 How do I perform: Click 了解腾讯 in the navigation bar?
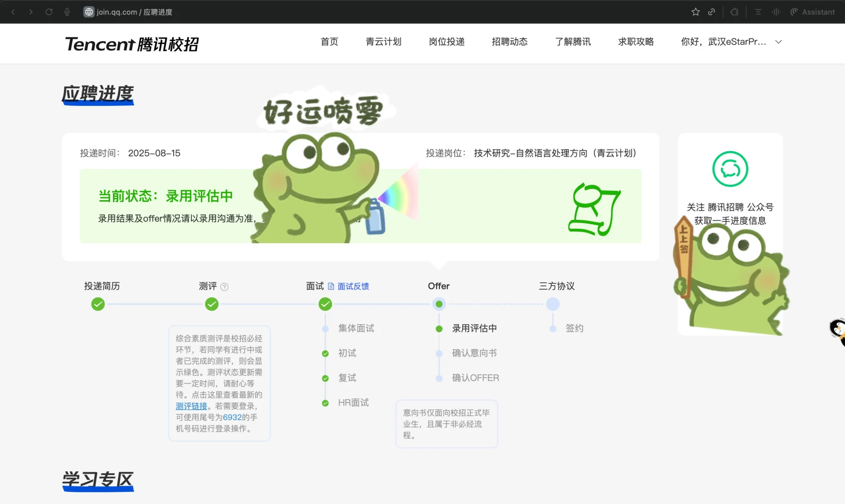click(x=573, y=42)
